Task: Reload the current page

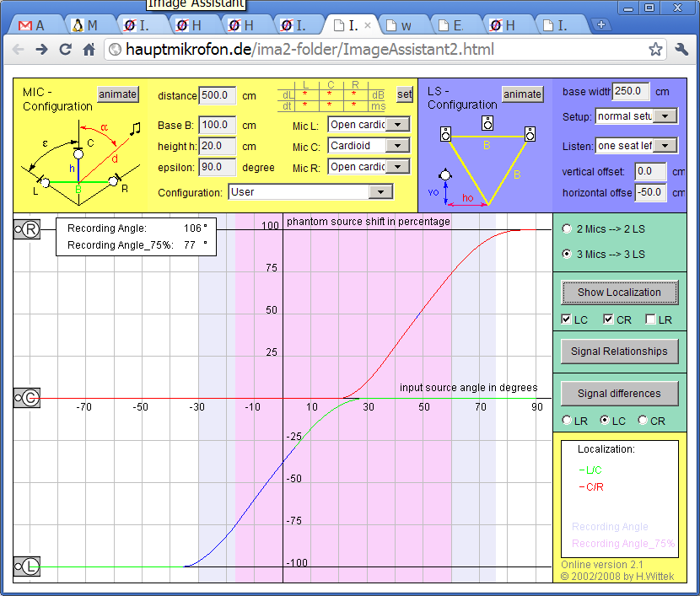Action: 66,49
